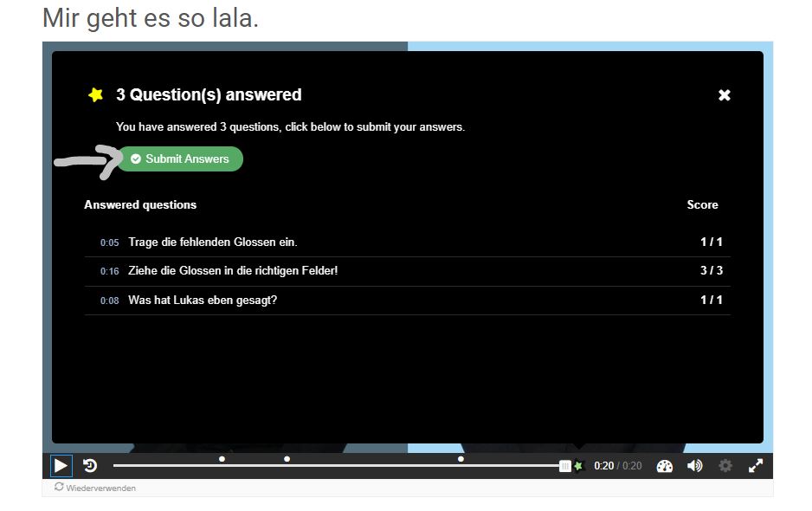Screen dimensions: 812x511
Task: Click the 0:16 timestamp in answered list
Action: (x=109, y=272)
